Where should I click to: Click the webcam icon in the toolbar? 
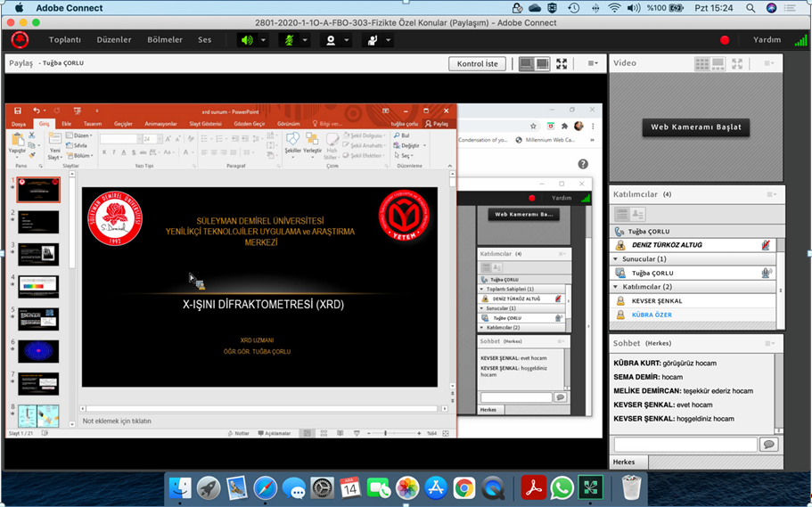[331, 40]
